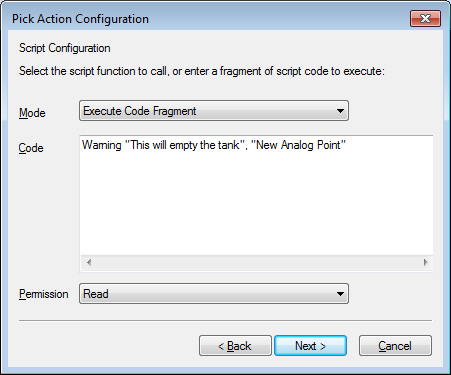Click the Script Configuration heading text
Viewport: 451px width, 375px height.
tap(65, 48)
